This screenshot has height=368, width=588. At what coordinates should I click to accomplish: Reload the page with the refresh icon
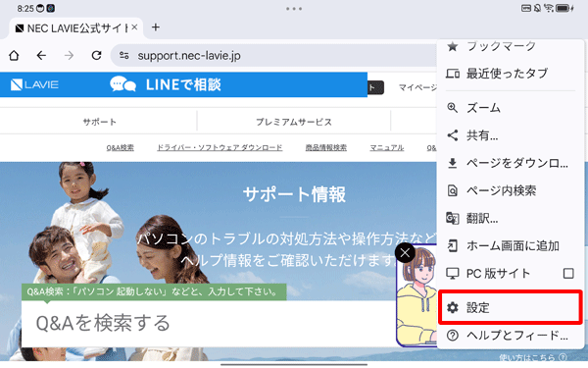(97, 56)
